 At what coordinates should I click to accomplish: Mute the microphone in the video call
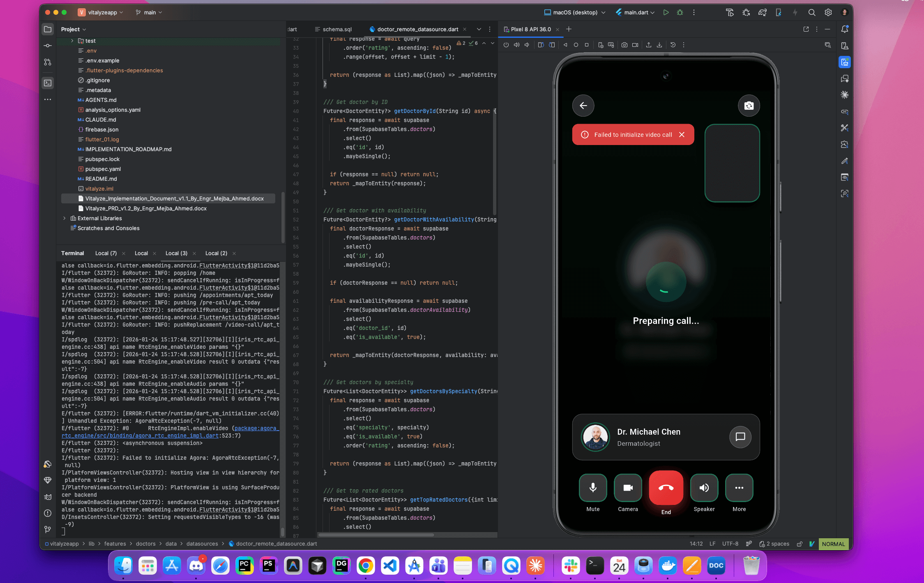tap(592, 488)
